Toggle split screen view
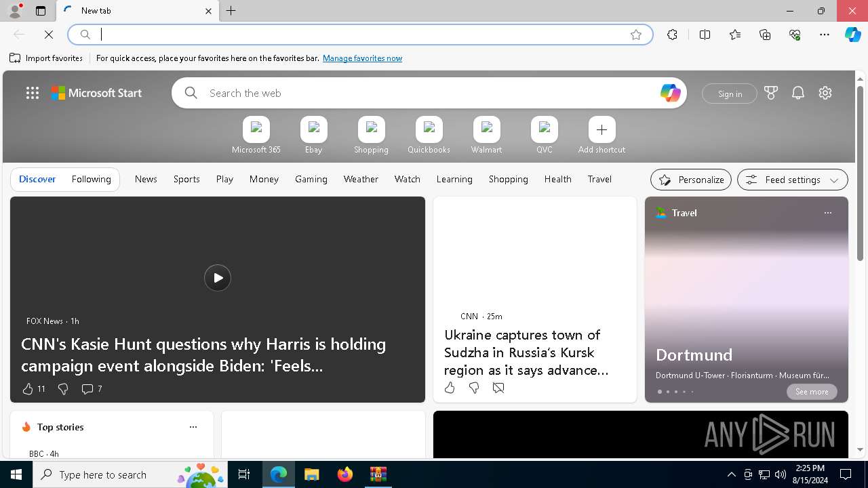The height and width of the screenshot is (488, 868). pyautogui.click(x=705, y=35)
